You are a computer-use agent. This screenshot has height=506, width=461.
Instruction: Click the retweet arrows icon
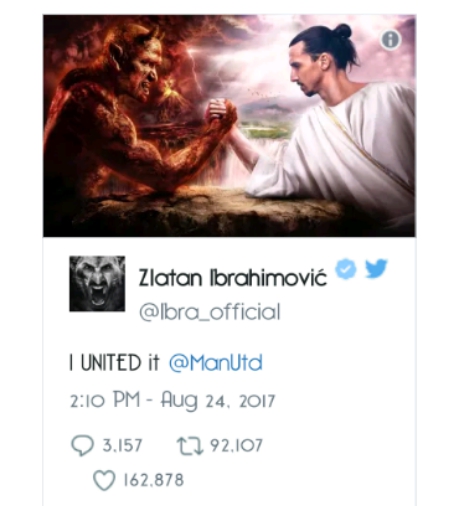(x=190, y=446)
